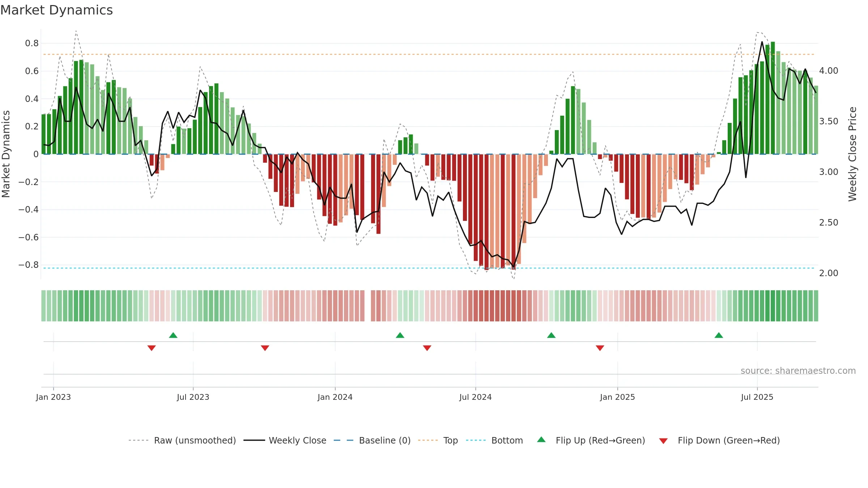Click the red flip-down marker near Dec 2024
Viewport: 868px width, 488px height.
click(600, 348)
